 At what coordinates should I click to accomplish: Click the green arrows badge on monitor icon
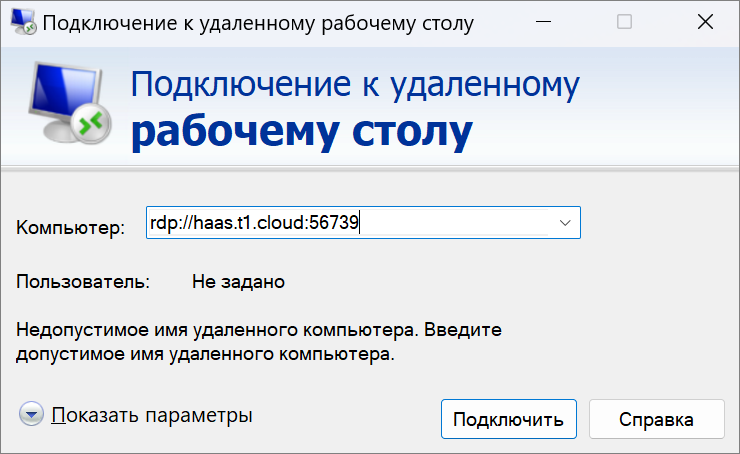92,124
